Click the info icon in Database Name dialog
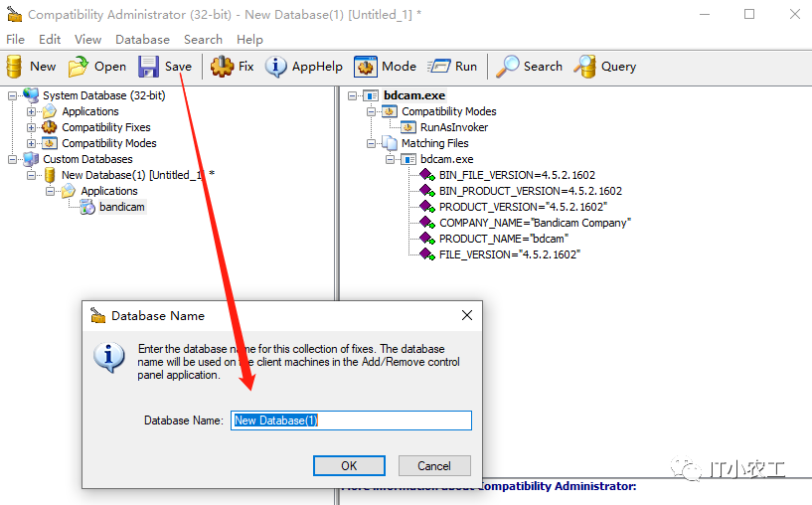The height and width of the screenshot is (505, 812). pyautogui.click(x=108, y=358)
